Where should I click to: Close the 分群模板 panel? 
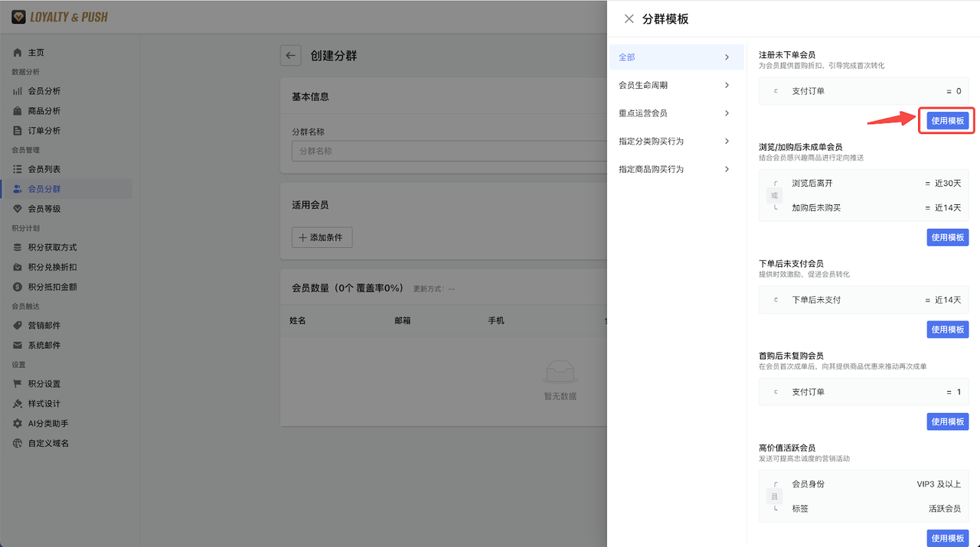point(629,19)
